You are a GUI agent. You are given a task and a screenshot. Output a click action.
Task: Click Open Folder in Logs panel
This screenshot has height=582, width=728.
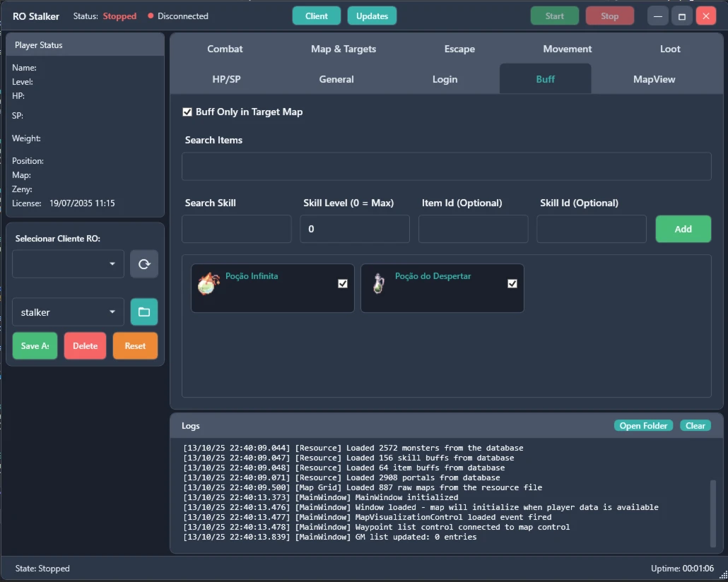pyautogui.click(x=643, y=425)
